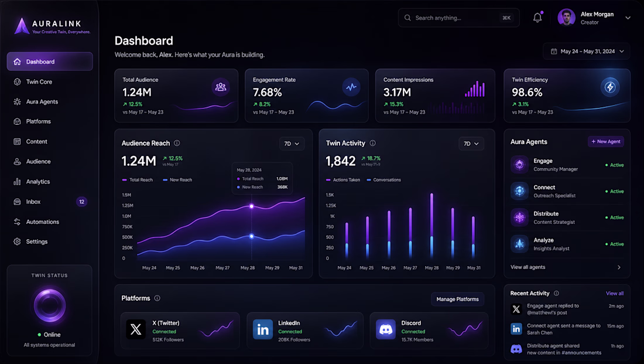This screenshot has width=644, height=364.
Task: Click the Content Impressions bars icon
Action: tap(475, 89)
